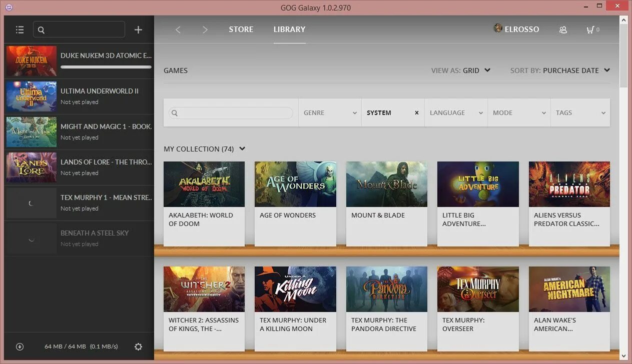Image resolution: width=632 pixels, height=364 pixels.
Task: Click the Duke Nukem 3D download progress bar
Action: pos(106,66)
